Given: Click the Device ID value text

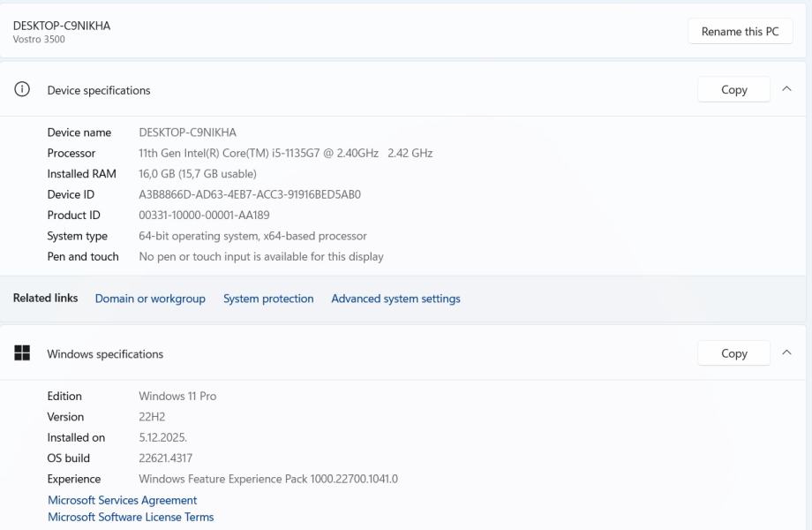Looking at the screenshot, I should tap(250, 194).
